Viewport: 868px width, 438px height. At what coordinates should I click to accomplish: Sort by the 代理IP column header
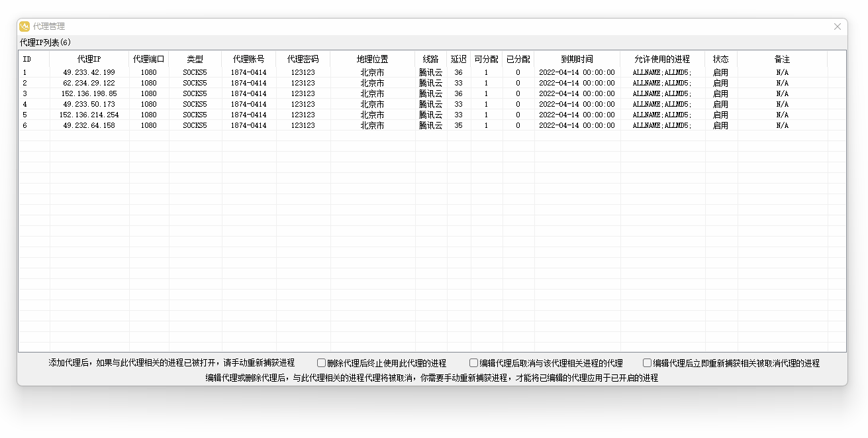point(89,59)
